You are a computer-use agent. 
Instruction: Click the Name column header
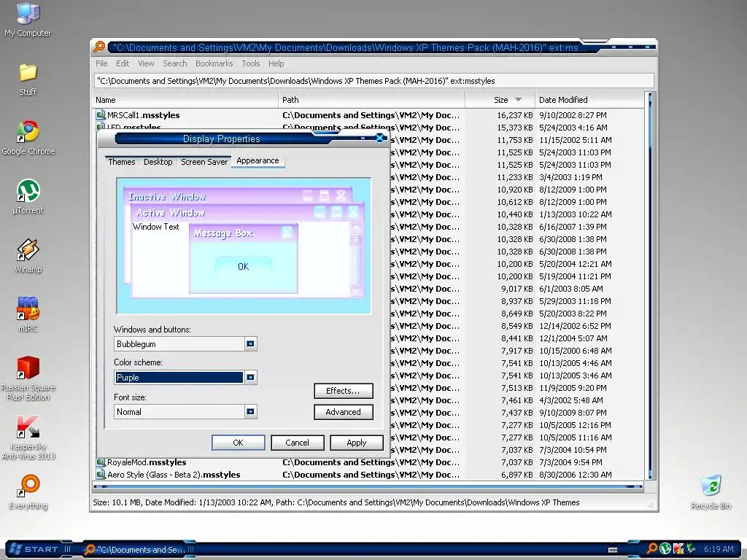click(185, 99)
